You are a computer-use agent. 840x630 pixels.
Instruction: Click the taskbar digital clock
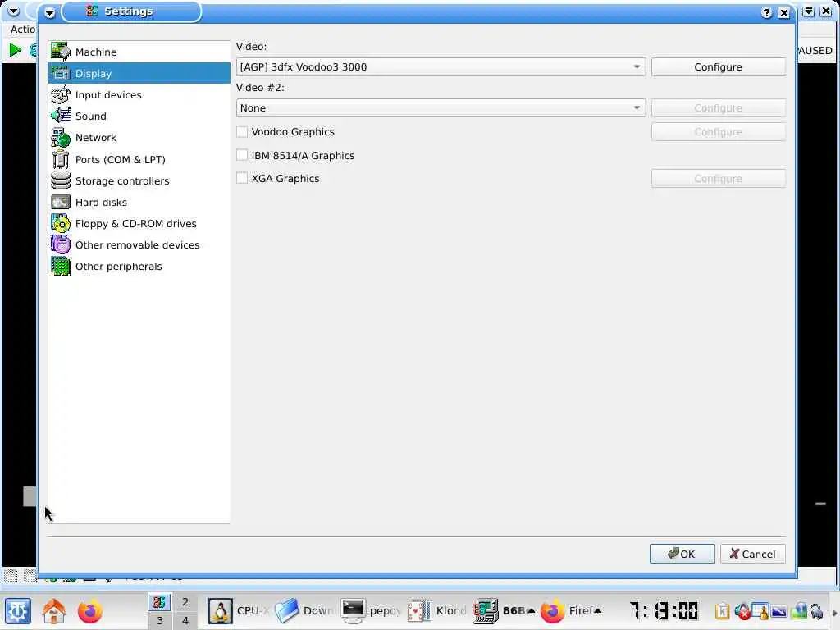664,610
